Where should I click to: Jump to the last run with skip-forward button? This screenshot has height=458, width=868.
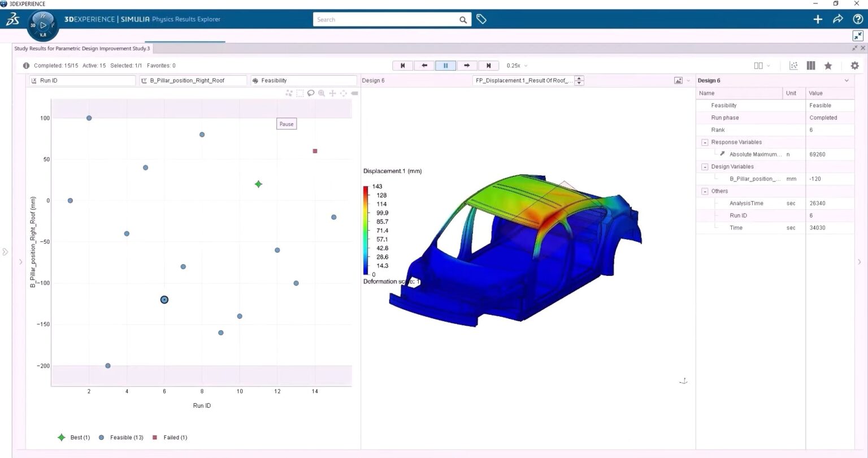click(x=488, y=65)
